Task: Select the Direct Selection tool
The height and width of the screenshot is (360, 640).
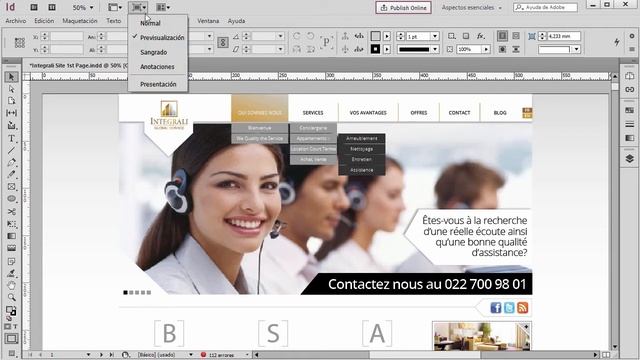Action: (x=11, y=89)
